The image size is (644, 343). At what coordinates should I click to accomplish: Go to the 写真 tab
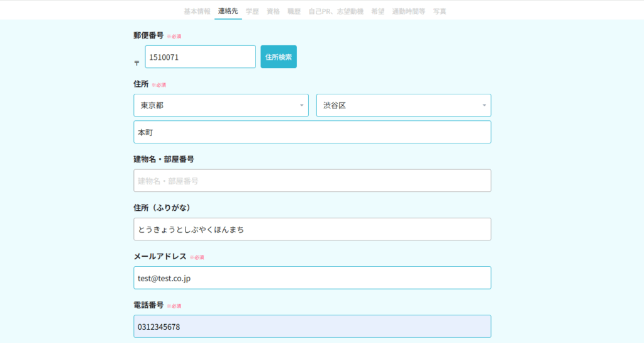(x=440, y=11)
